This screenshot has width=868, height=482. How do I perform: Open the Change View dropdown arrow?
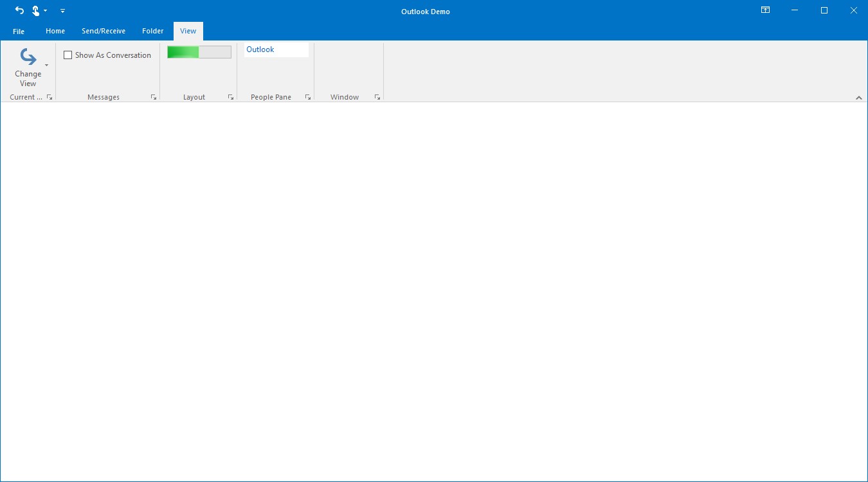coord(46,64)
